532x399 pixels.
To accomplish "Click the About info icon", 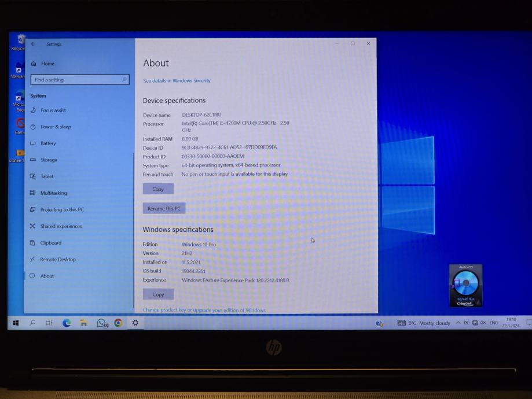I will click(32, 276).
